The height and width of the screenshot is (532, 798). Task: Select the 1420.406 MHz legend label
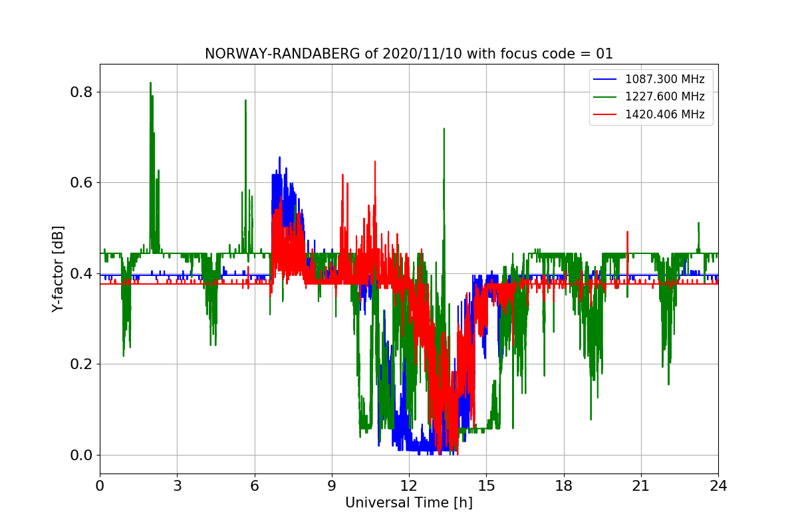[665, 114]
